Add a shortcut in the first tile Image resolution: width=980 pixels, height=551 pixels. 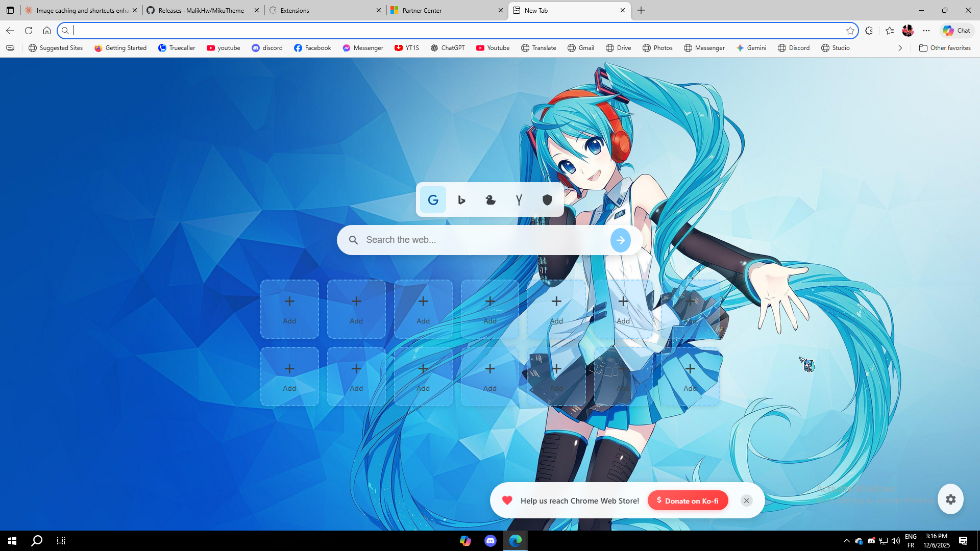pyautogui.click(x=289, y=309)
